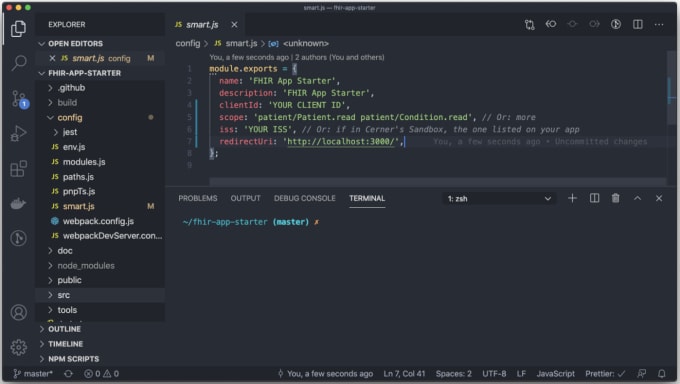Open the editor More Actions ellipsis

pos(659,24)
